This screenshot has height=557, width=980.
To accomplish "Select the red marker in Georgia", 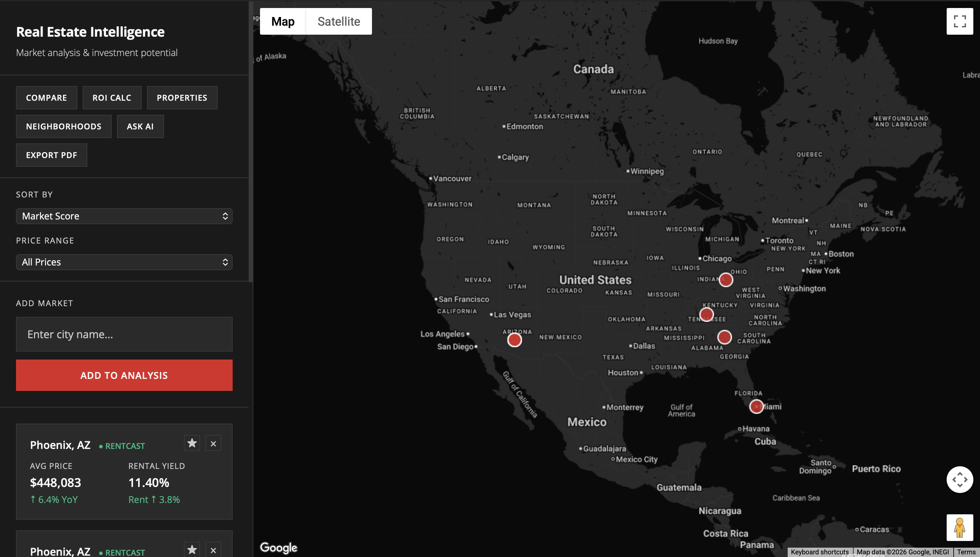I will 724,337.
